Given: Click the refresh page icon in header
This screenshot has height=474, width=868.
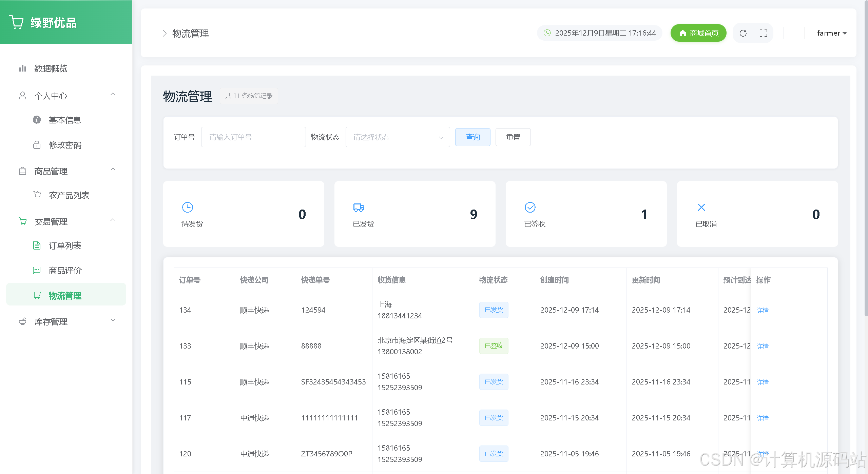Looking at the screenshot, I should tap(743, 33).
